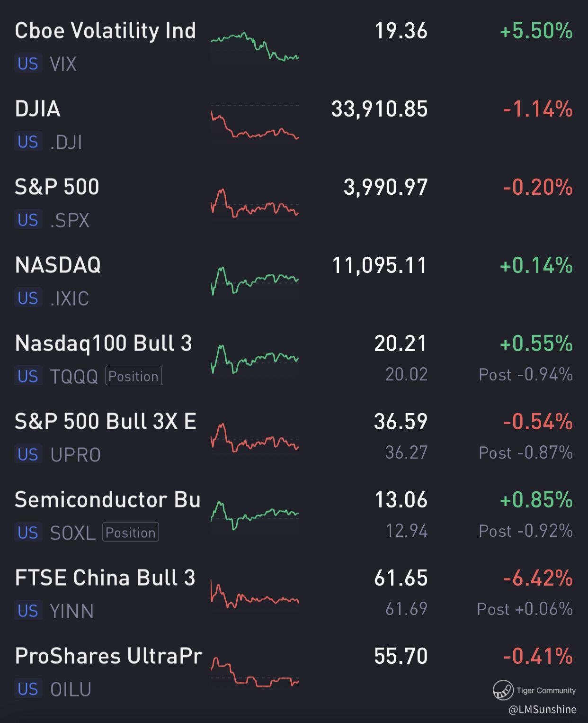Open the SOXL green mini chart
Screen dimensions: 588x723
point(255,515)
